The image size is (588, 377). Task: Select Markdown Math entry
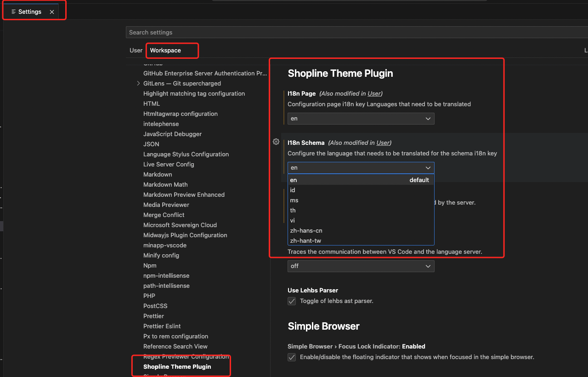point(165,184)
